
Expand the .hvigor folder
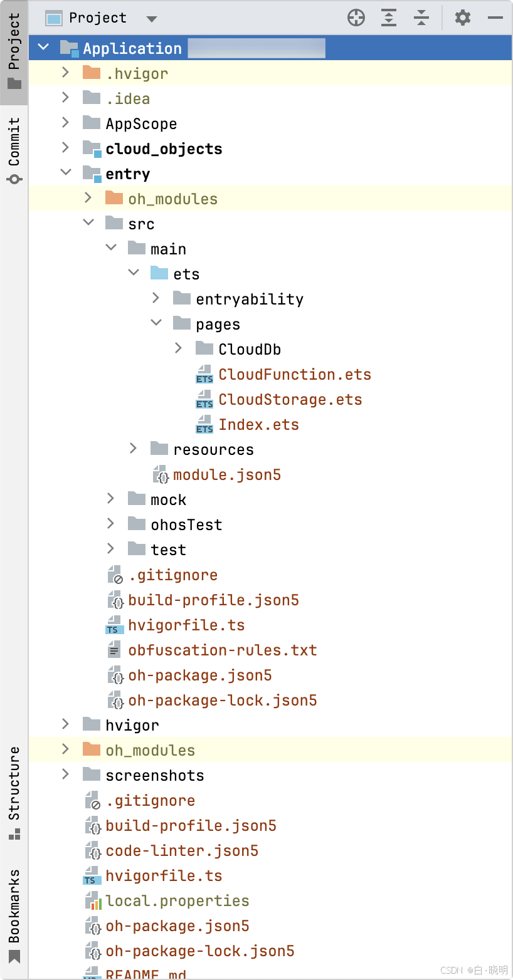click(x=66, y=73)
